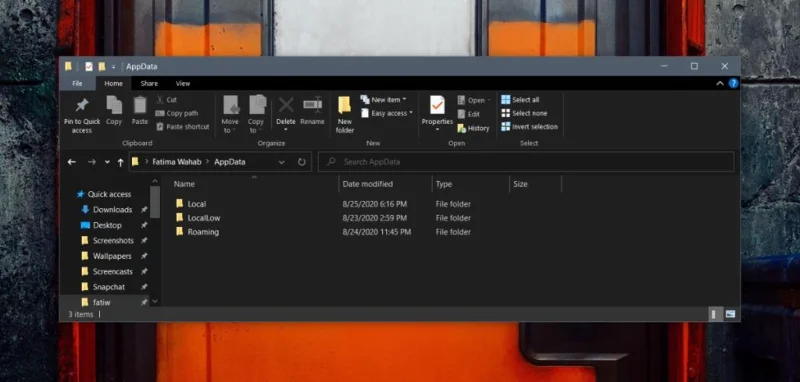
Task: Collapse the ribbon with the chevron
Action: [x=720, y=84]
